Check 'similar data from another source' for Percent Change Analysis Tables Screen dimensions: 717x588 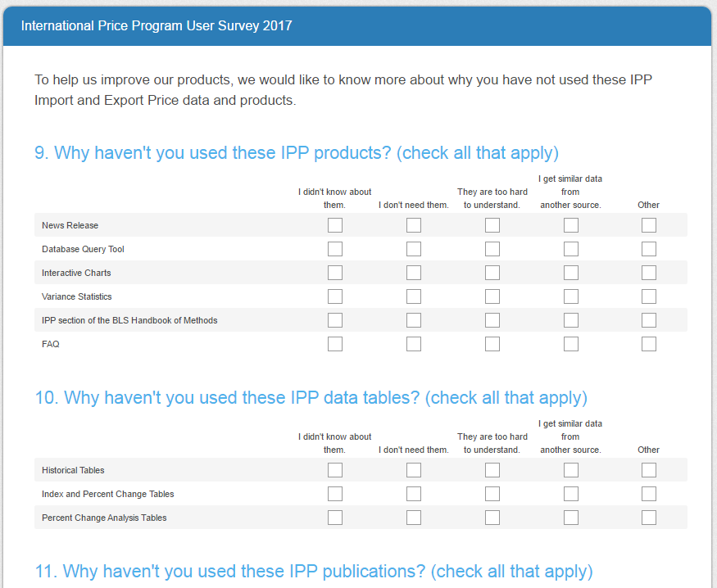(x=571, y=518)
